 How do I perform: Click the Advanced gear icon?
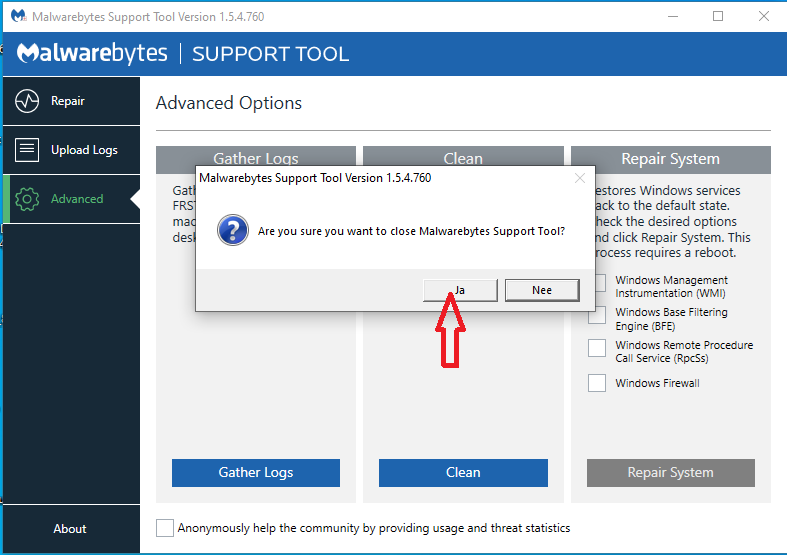pyautogui.click(x=27, y=199)
